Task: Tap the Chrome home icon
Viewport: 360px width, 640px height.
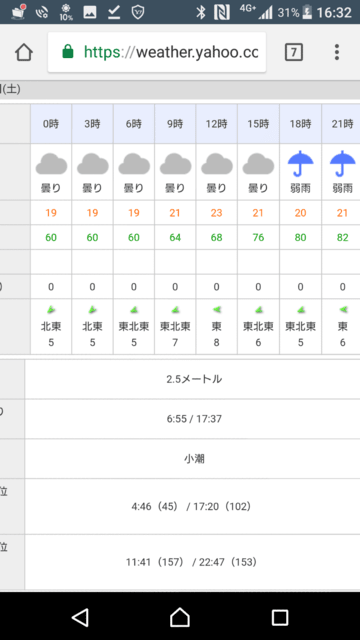Action: pyautogui.click(x=24, y=53)
